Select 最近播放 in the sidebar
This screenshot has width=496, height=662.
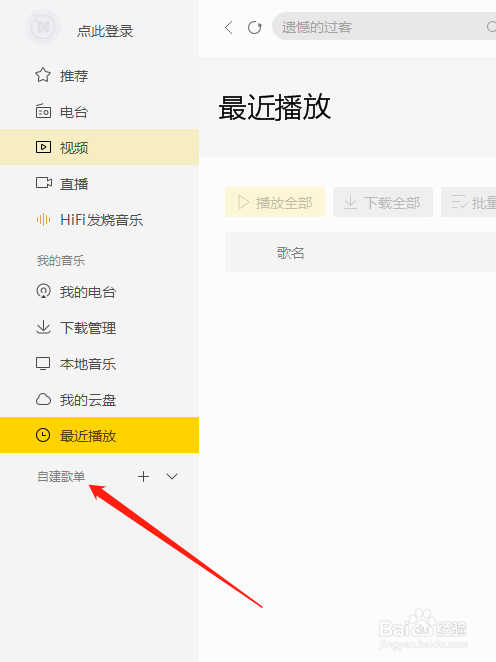[99, 435]
